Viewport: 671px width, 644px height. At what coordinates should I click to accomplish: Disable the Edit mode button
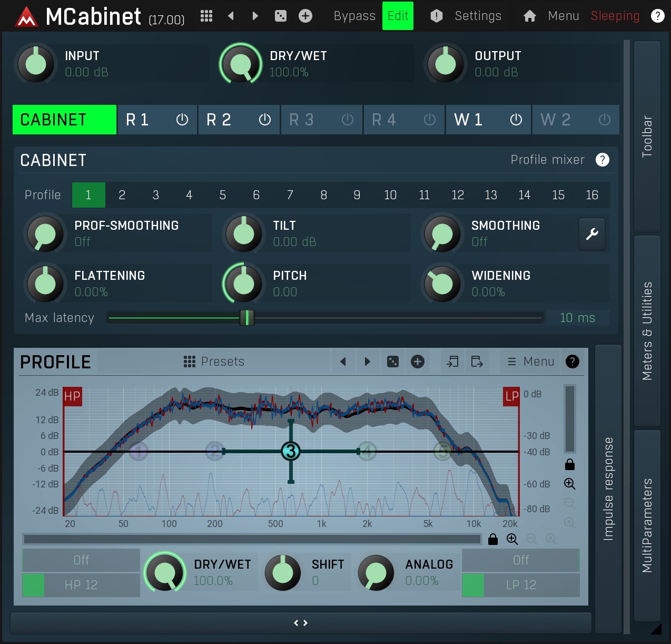coord(398,16)
